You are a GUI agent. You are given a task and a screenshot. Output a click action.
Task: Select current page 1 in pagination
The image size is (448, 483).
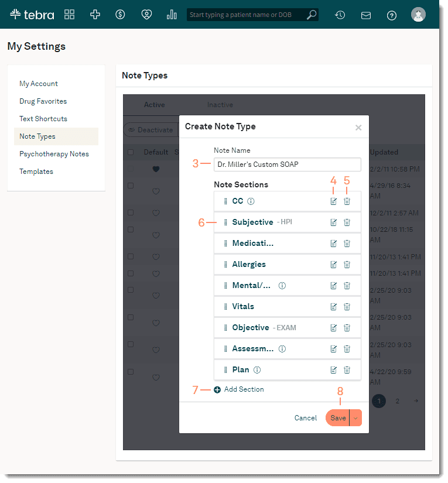[x=379, y=401]
